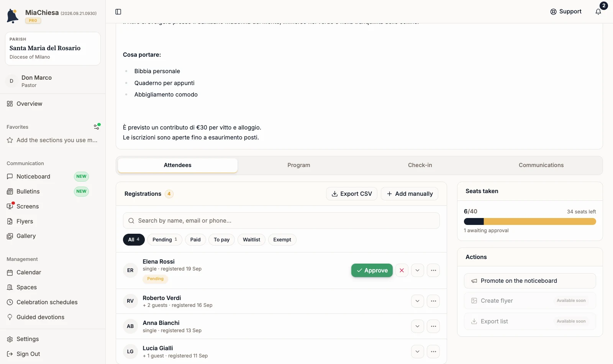Image resolution: width=613 pixels, height=364 pixels.
Task: Click the '1 awaiting approval' text
Action: 486,231
